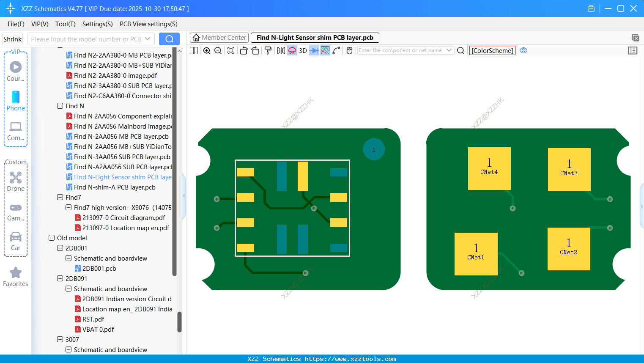Click the curve/trace drawing icon
The width and height of the screenshot is (644, 363).
pyautogui.click(x=337, y=50)
